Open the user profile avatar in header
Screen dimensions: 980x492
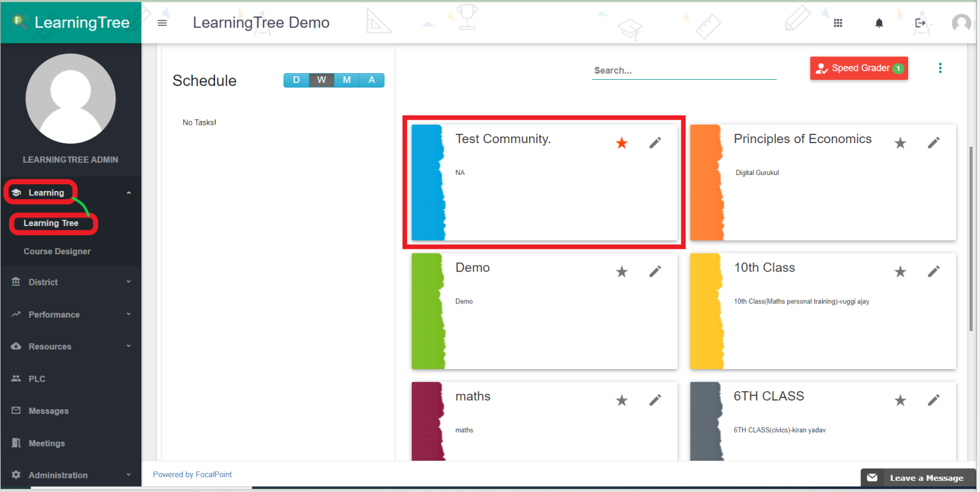pos(961,23)
